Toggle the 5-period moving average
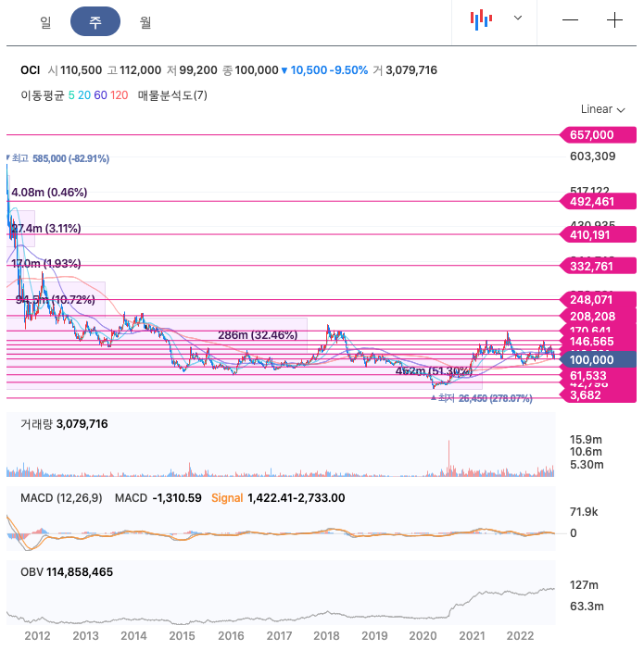This screenshot has width=644, height=663. coord(71,95)
